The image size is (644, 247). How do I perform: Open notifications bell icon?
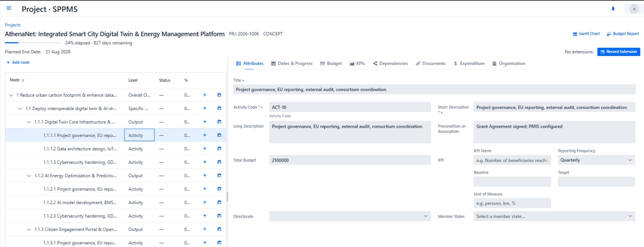coord(613,8)
